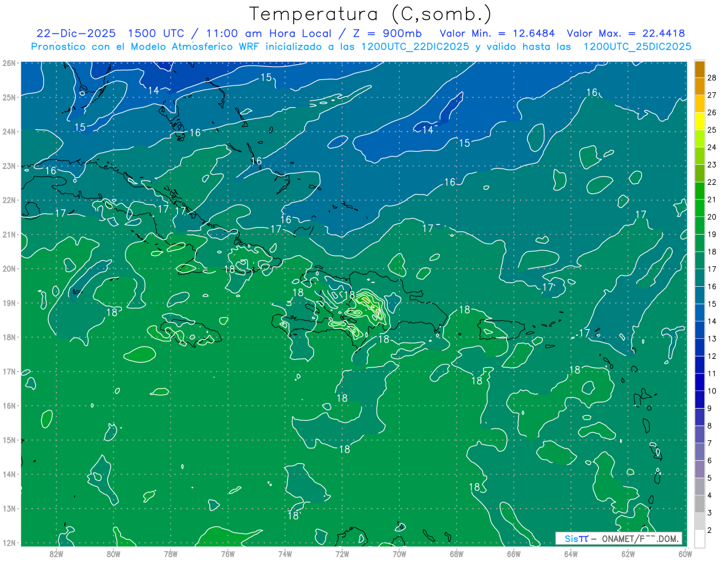This screenshot has height=562, width=728.
Task: Click the 68W longitude label
Action: (457, 553)
